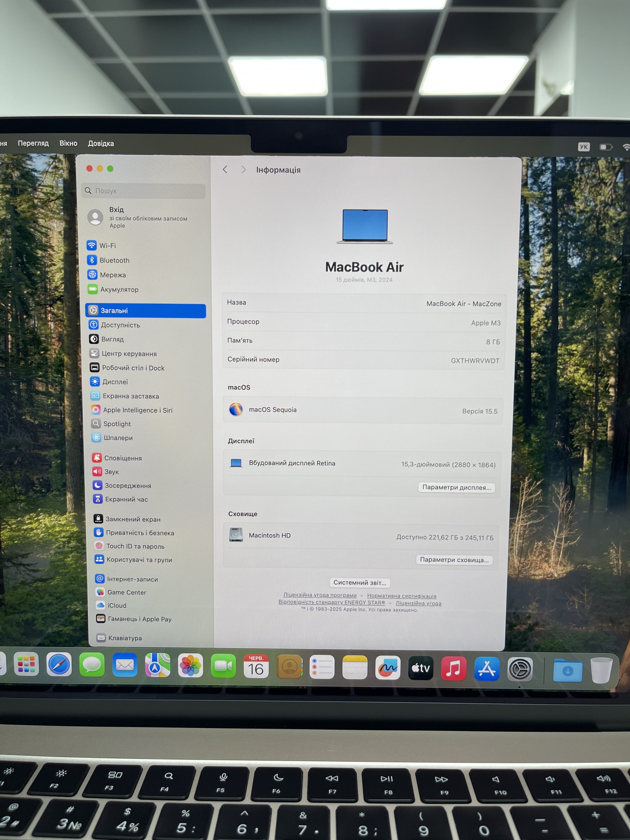Open Ліцензійна угода програми link
Image resolution: width=630 pixels, height=840 pixels.
(320, 595)
